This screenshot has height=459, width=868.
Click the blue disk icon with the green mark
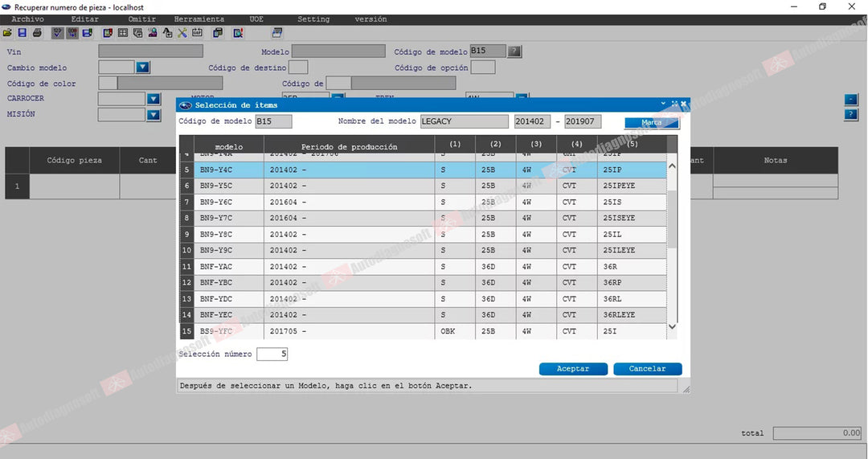(88, 33)
